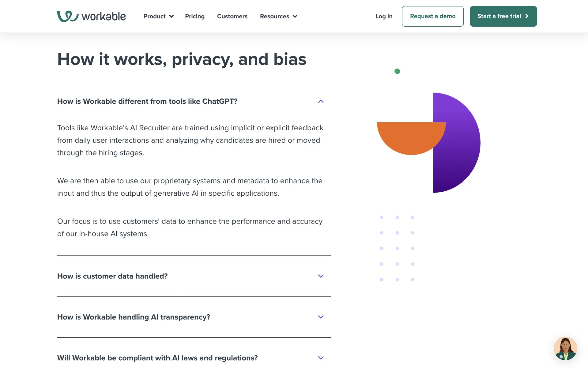Click the Product menu chevron arrow

[171, 17]
